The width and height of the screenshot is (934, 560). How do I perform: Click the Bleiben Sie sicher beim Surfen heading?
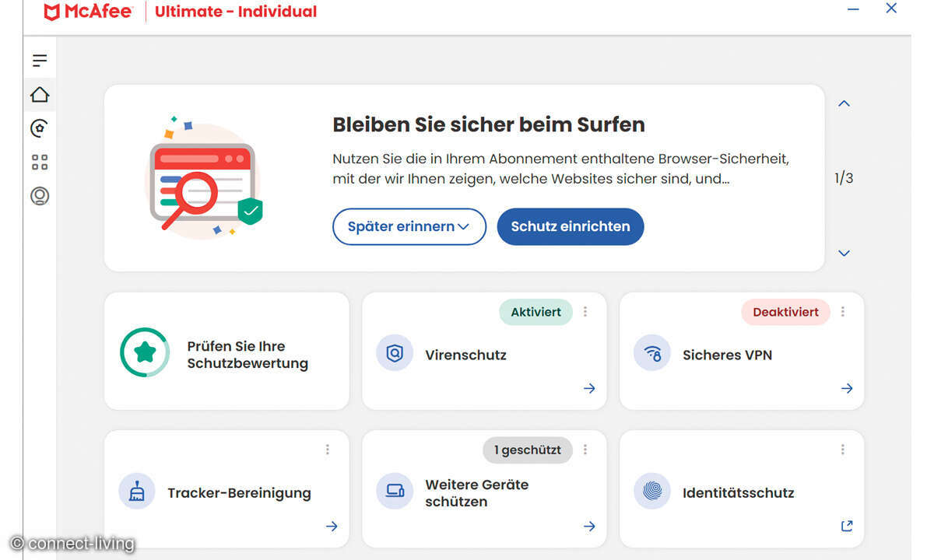489,124
